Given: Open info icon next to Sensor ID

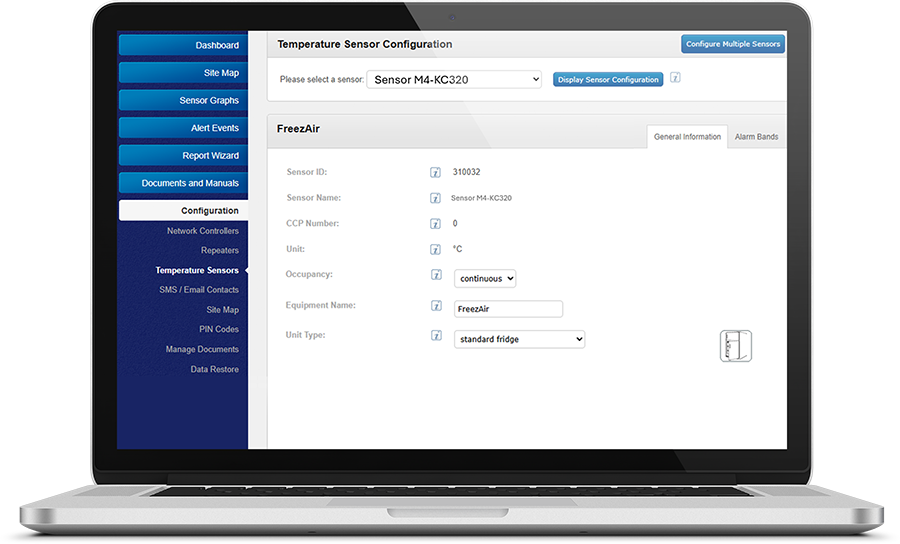Looking at the screenshot, I should point(435,172).
